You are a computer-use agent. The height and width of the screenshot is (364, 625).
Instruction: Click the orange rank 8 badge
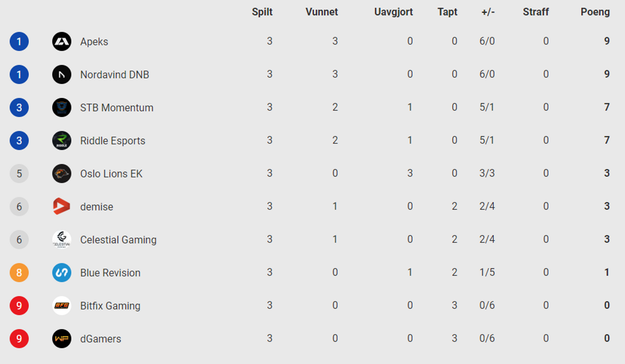19,272
